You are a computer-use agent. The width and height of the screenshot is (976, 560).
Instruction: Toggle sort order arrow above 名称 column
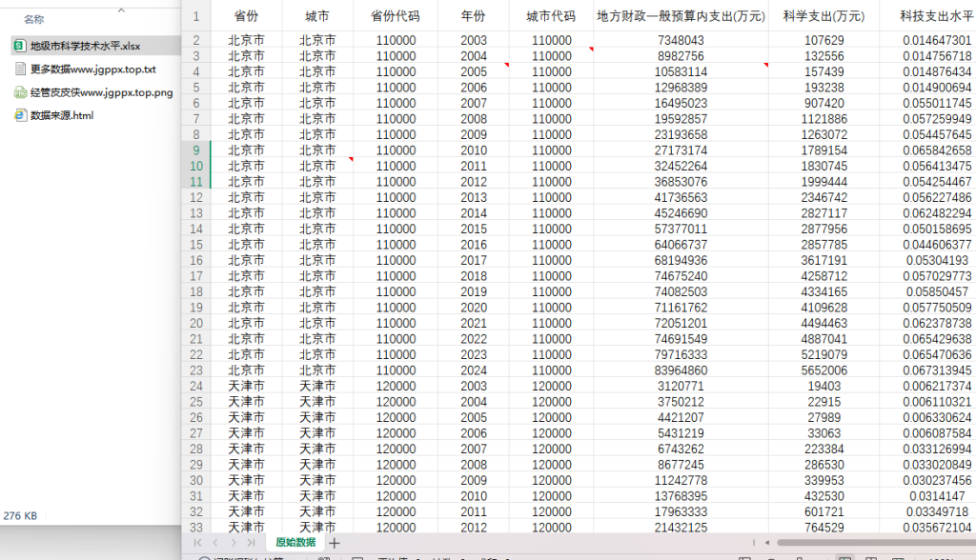[121, 10]
